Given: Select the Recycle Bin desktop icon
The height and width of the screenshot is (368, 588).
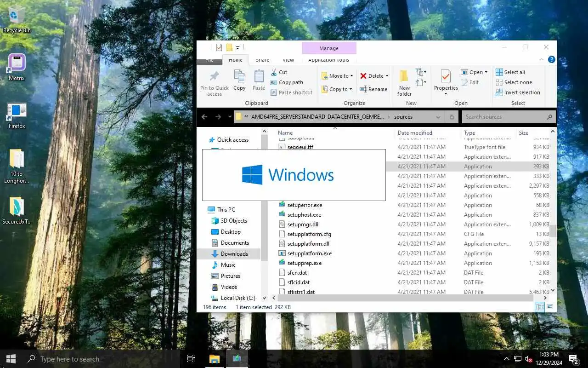Looking at the screenshot, I should coord(17,19).
